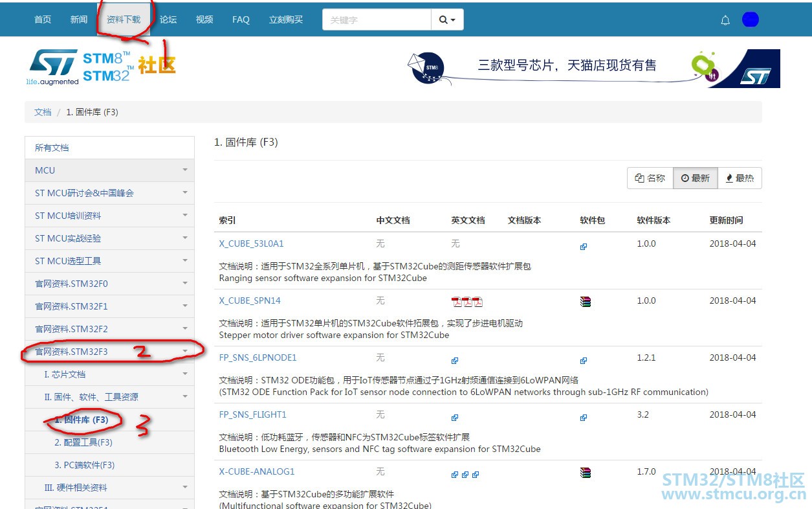Open first English document link for X-CUBE-ANALOG1
Image resolution: width=812 pixels, height=509 pixels.
point(455,475)
